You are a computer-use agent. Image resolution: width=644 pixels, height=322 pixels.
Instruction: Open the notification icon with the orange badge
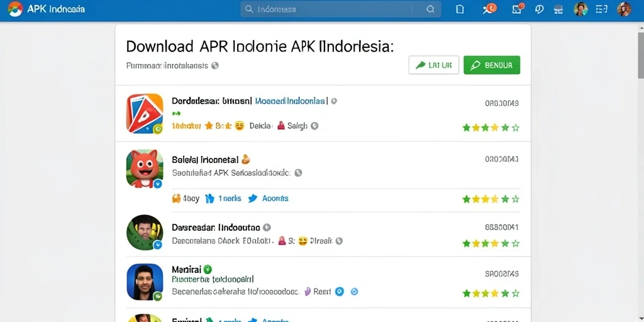[x=489, y=9]
